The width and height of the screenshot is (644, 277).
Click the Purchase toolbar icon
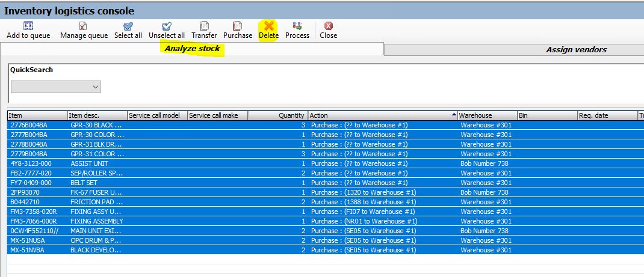[238, 26]
